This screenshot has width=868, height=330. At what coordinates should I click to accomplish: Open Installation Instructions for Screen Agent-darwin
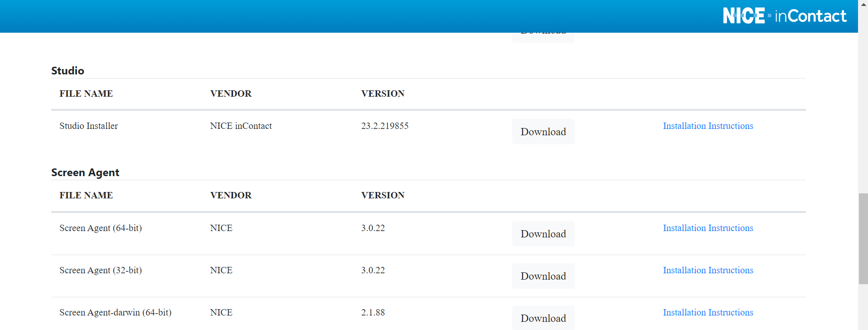[x=708, y=312]
